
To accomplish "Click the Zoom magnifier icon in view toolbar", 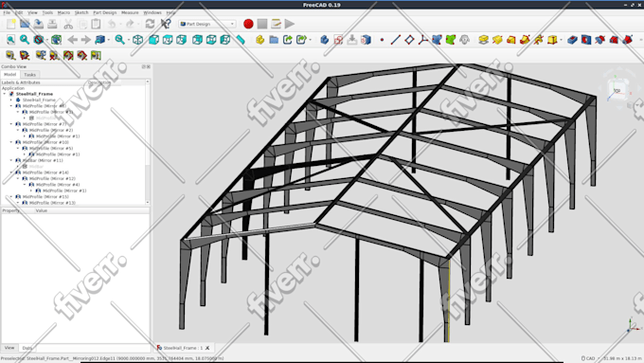I will [119, 40].
